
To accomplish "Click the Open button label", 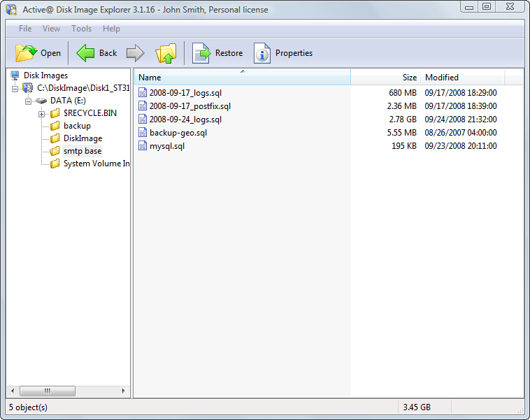I will (x=51, y=53).
